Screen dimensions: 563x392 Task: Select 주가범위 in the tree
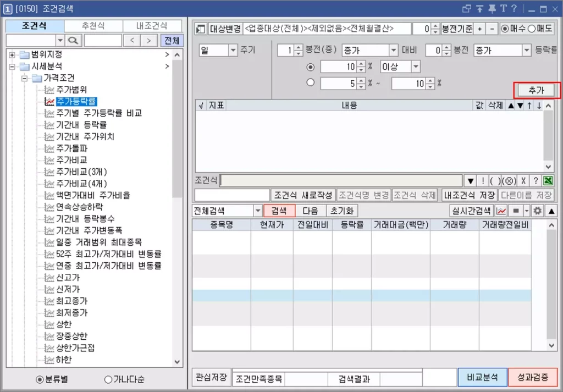[x=71, y=90]
